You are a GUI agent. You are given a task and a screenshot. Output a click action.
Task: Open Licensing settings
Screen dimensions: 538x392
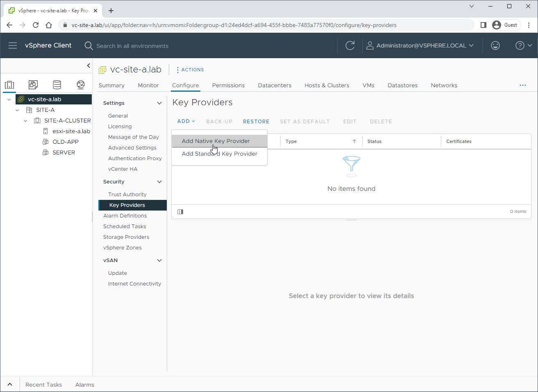120,127
